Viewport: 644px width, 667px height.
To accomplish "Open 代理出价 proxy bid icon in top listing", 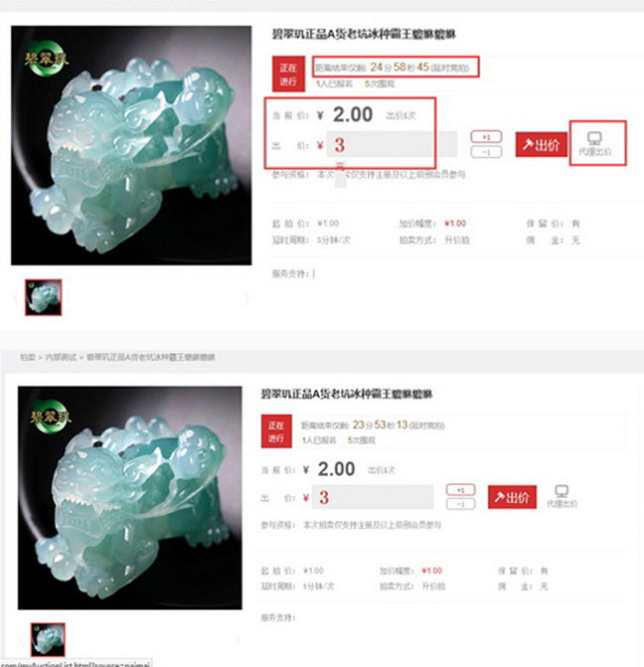I will 594,143.
